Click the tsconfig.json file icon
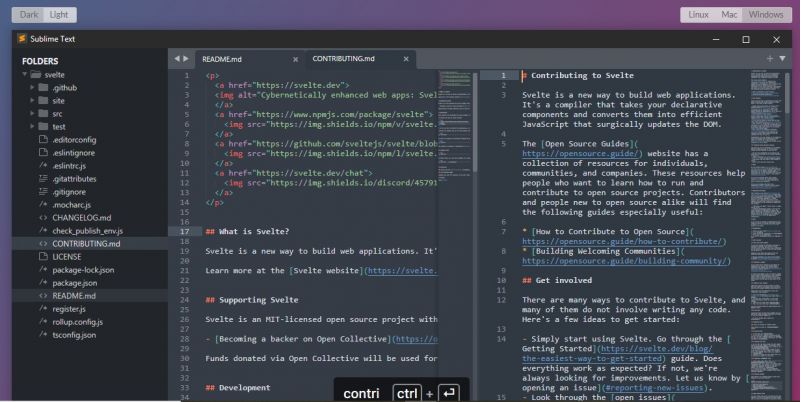The image size is (800, 402). [43, 335]
